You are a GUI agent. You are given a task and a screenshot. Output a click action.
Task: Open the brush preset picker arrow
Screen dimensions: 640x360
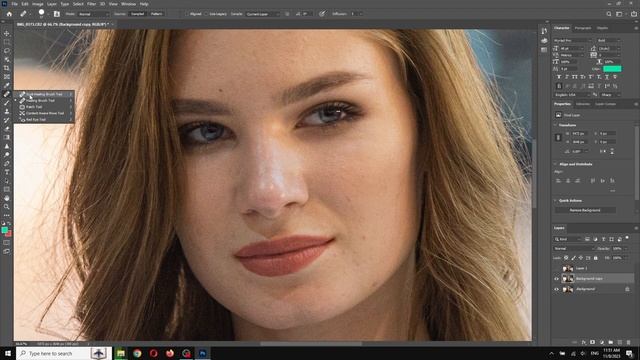tap(48, 14)
